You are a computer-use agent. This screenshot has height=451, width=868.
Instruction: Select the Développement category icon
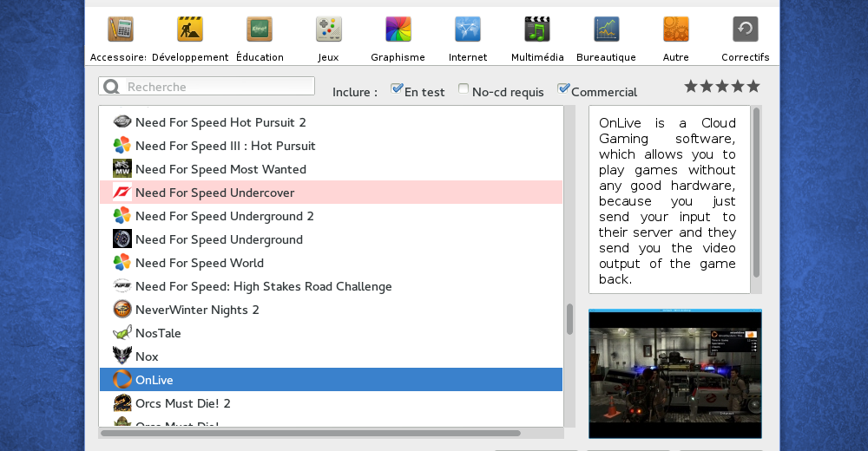click(x=190, y=30)
